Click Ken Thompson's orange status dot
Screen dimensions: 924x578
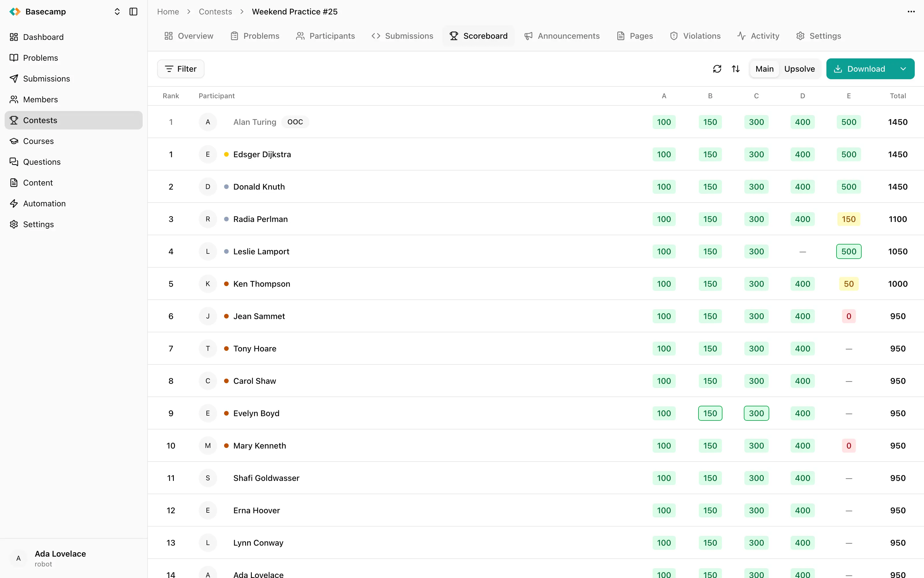226,284
